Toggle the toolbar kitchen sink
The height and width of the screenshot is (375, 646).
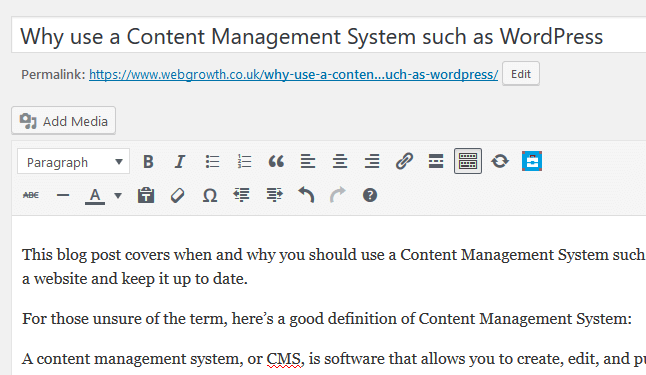tap(468, 161)
